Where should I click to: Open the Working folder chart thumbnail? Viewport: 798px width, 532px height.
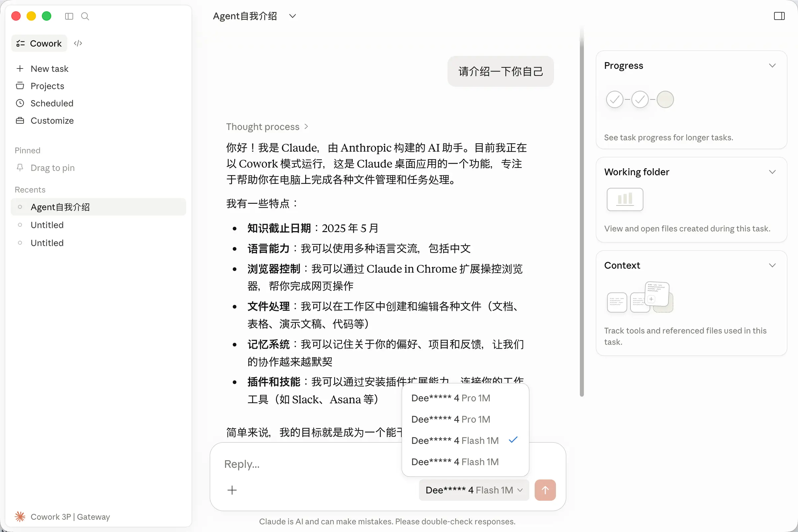[625, 199]
